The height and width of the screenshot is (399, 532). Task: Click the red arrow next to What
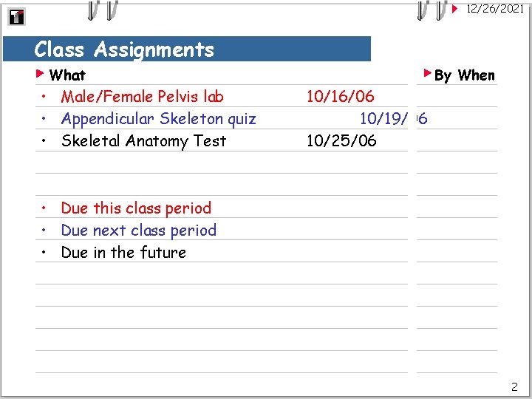[x=41, y=74]
